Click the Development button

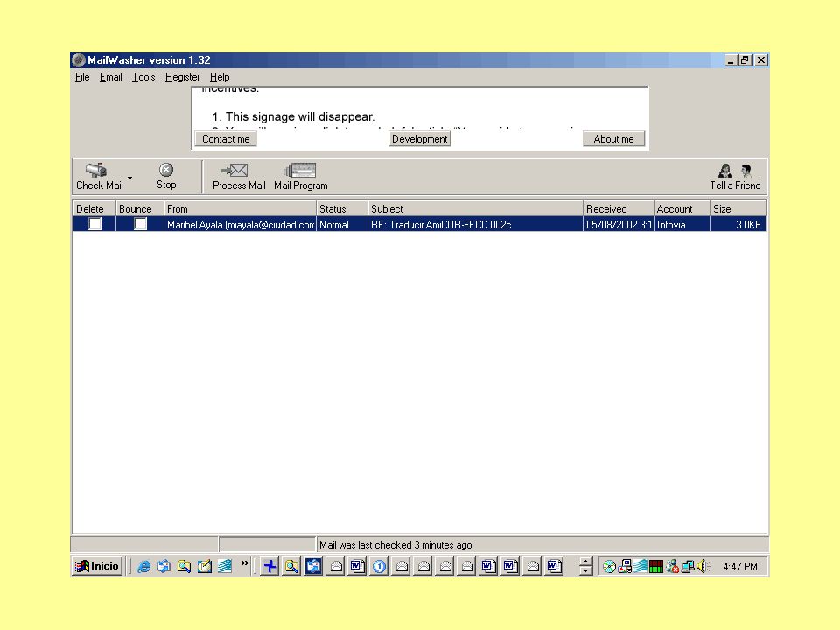(419, 139)
